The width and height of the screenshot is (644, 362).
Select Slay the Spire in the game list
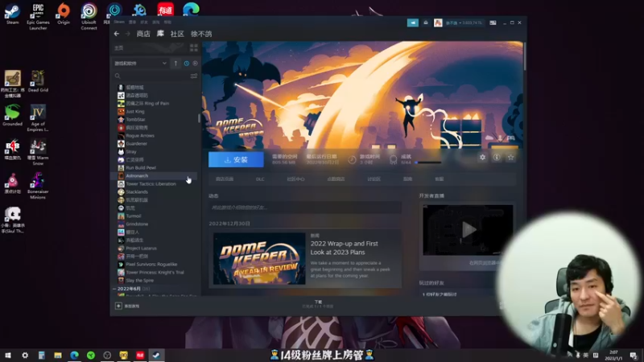[139, 281]
